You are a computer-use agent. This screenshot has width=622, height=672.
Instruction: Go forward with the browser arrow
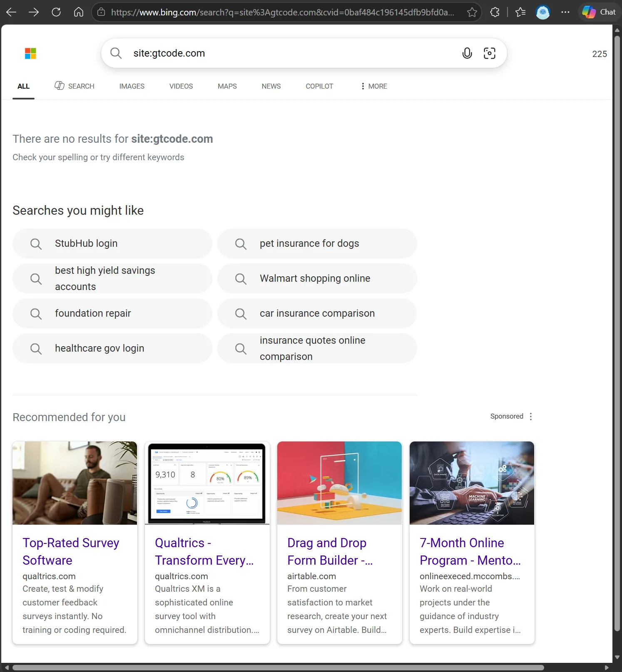tap(34, 12)
